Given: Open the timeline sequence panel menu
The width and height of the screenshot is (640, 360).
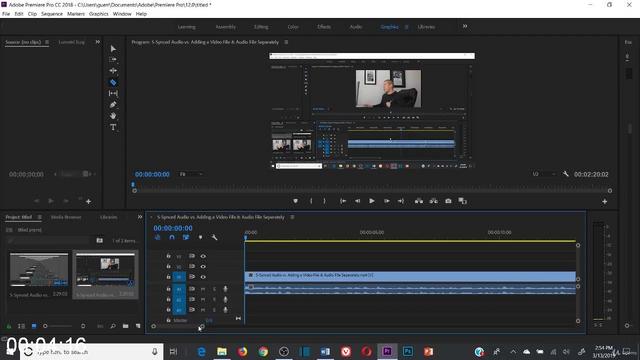Looking at the screenshot, I should pyautogui.click(x=292, y=217).
